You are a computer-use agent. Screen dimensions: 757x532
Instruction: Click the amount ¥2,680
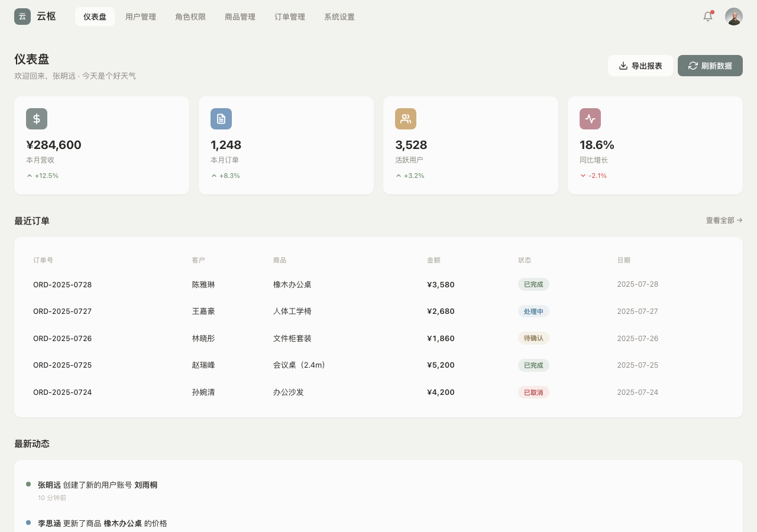(x=441, y=311)
